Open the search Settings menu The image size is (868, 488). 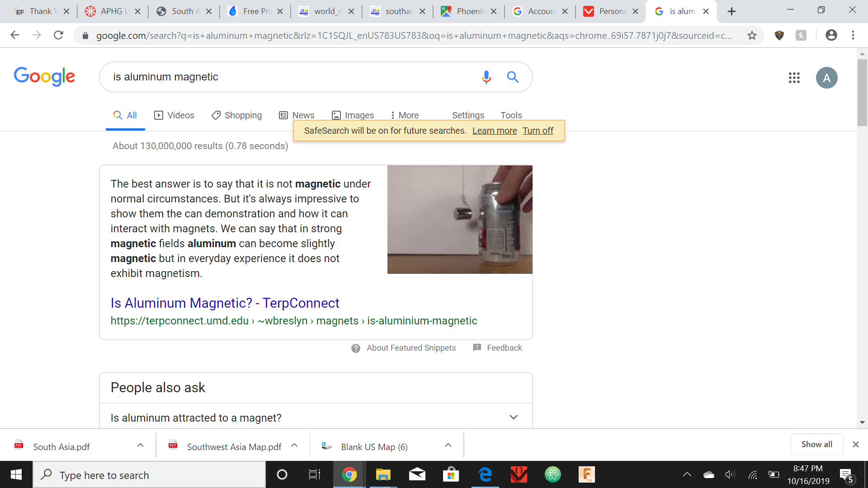point(468,115)
